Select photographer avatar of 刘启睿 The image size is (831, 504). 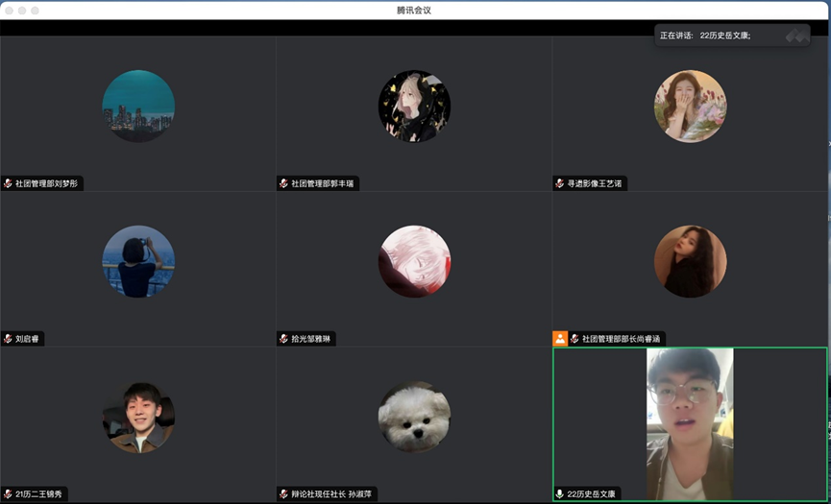pos(138,261)
